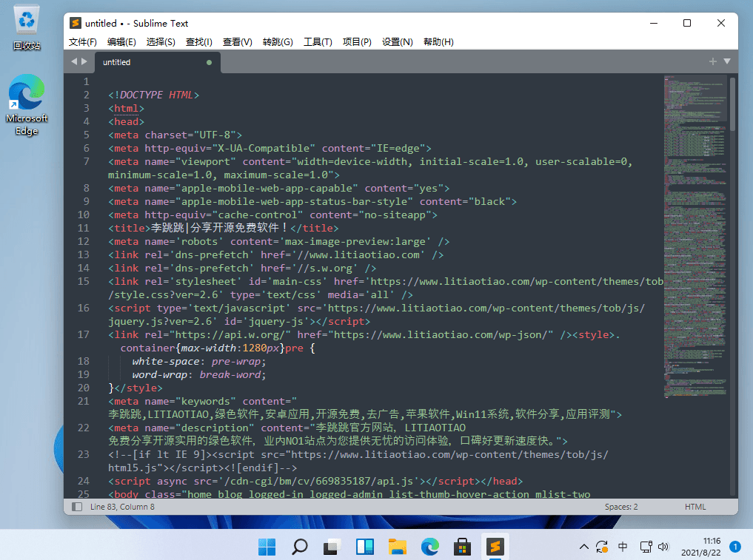The height and width of the screenshot is (560, 753).
Task: Open Widgets on taskbar
Action: (x=364, y=547)
